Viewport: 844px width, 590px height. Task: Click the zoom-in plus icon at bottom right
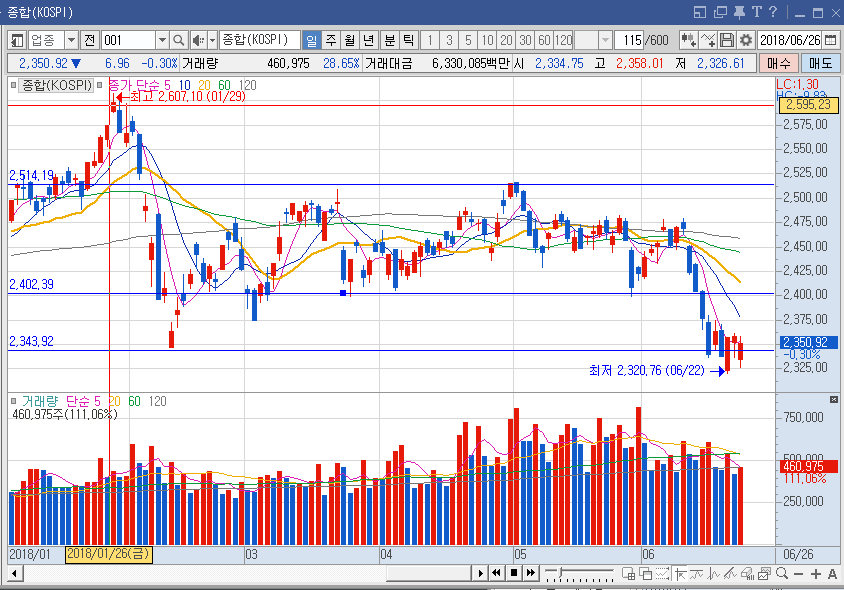click(x=815, y=573)
